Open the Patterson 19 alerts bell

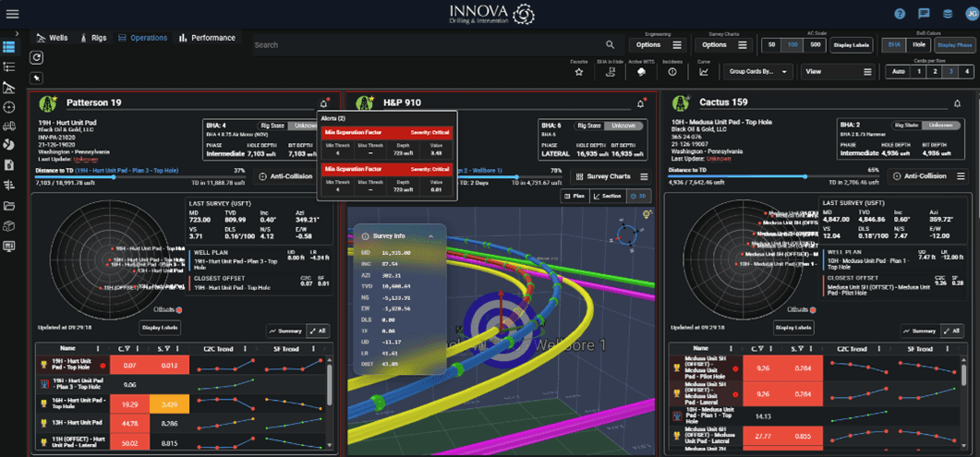pos(323,103)
